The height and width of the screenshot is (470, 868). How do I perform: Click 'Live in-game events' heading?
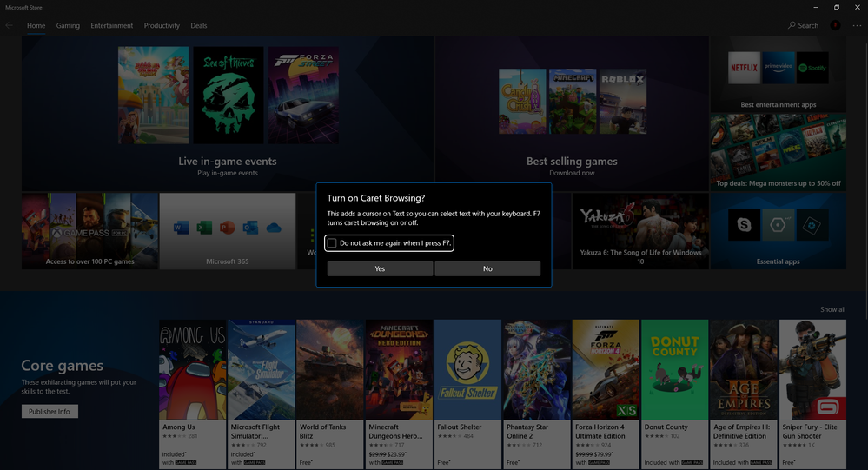(228, 161)
